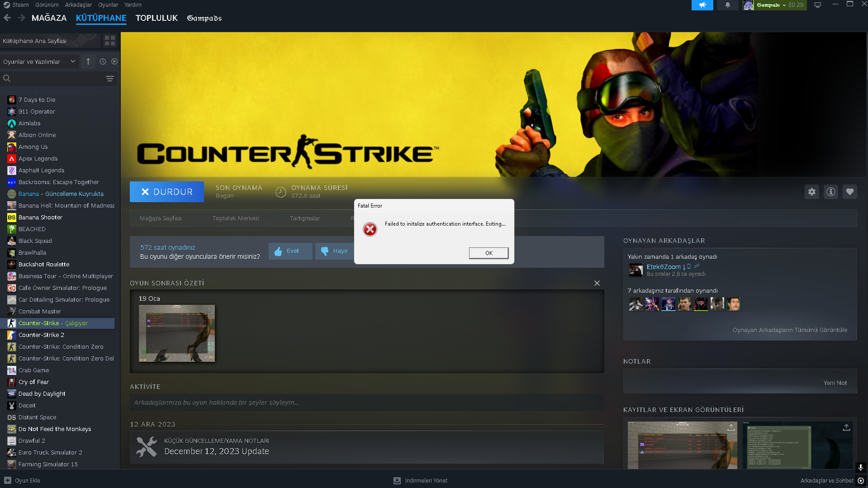The width and height of the screenshot is (868, 488).
Task: Go back with the navigation arrow
Action: tap(7, 18)
